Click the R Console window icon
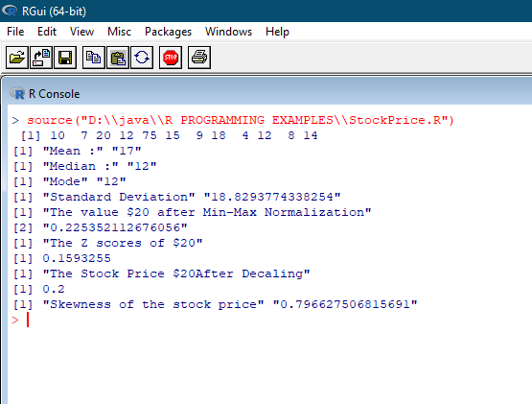Viewport: 532px width, 404px height. [x=17, y=93]
